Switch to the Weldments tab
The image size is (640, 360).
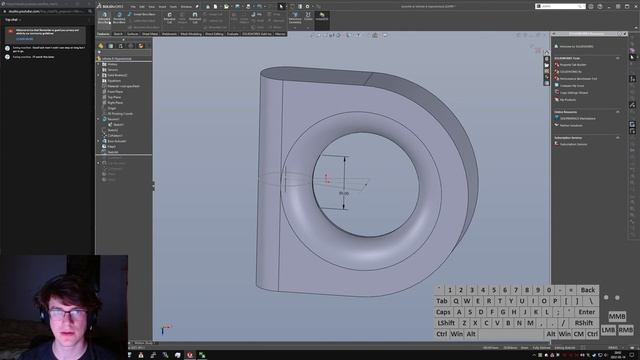point(169,34)
